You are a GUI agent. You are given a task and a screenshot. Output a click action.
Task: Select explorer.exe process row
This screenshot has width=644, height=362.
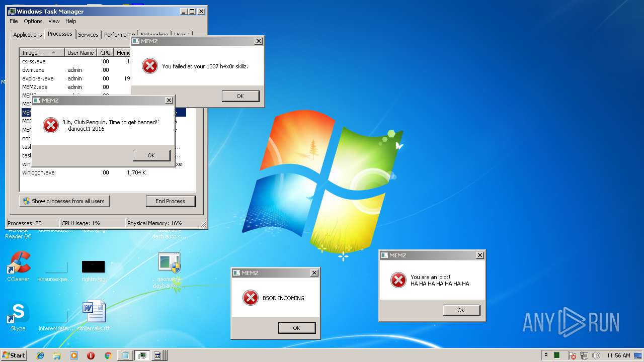(75, 78)
